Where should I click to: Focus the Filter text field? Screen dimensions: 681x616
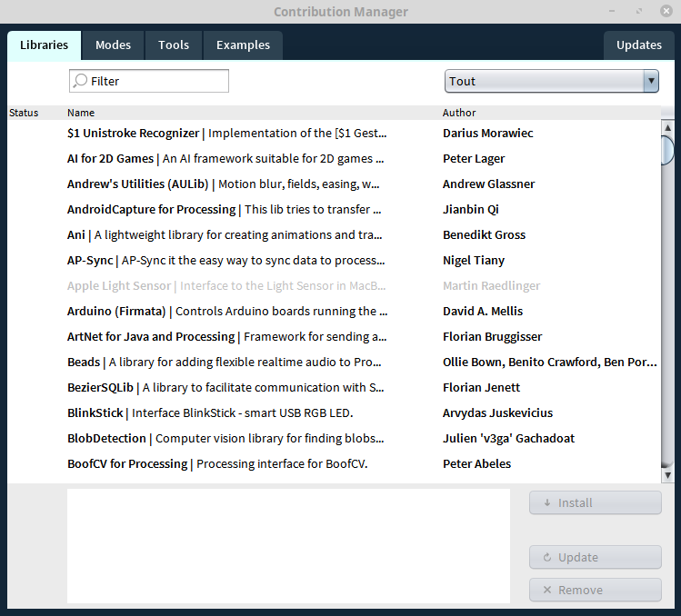pos(155,81)
